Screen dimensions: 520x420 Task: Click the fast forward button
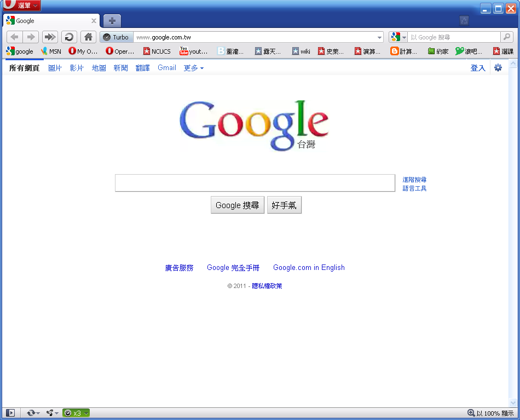[x=50, y=37]
